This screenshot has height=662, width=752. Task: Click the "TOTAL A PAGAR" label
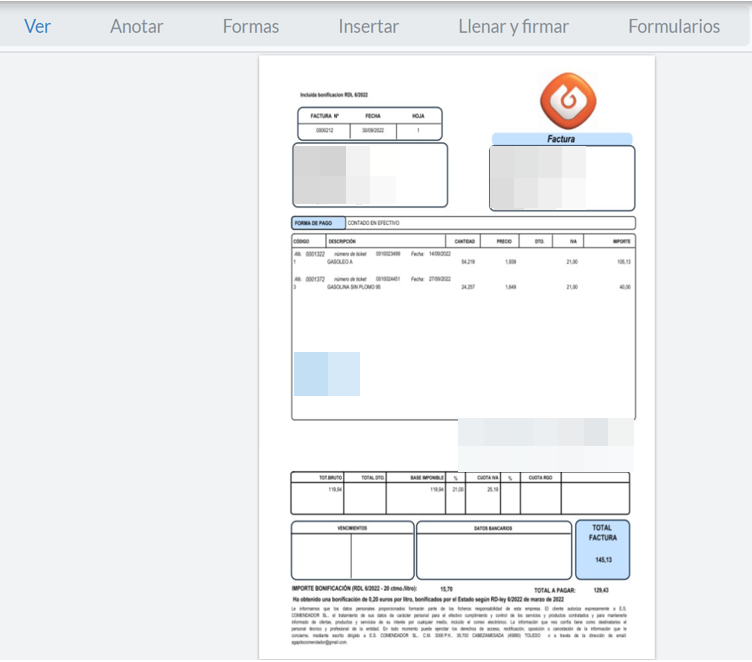coord(554,591)
